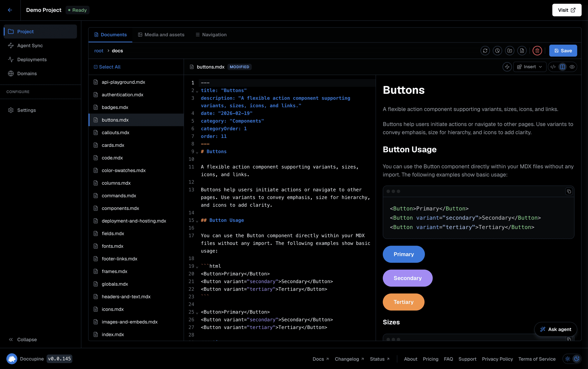Click the refresh files icon
The width and height of the screenshot is (588, 369).
485,51
